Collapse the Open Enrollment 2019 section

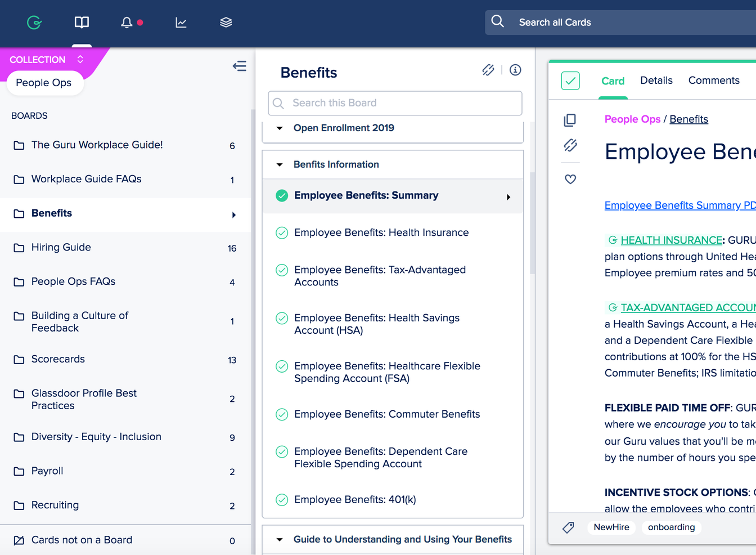tap(280, 128)
